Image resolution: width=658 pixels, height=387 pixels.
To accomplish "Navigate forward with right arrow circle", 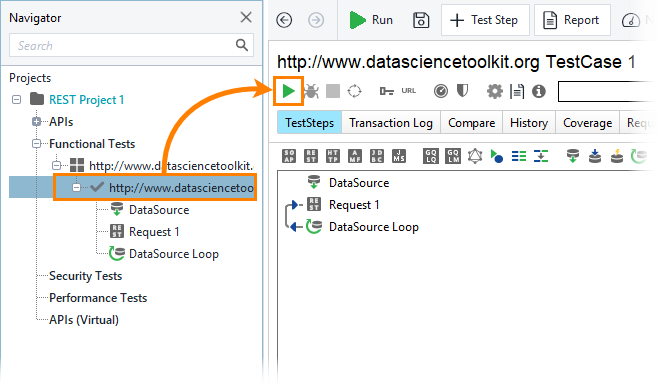I will tap(316, 20).
